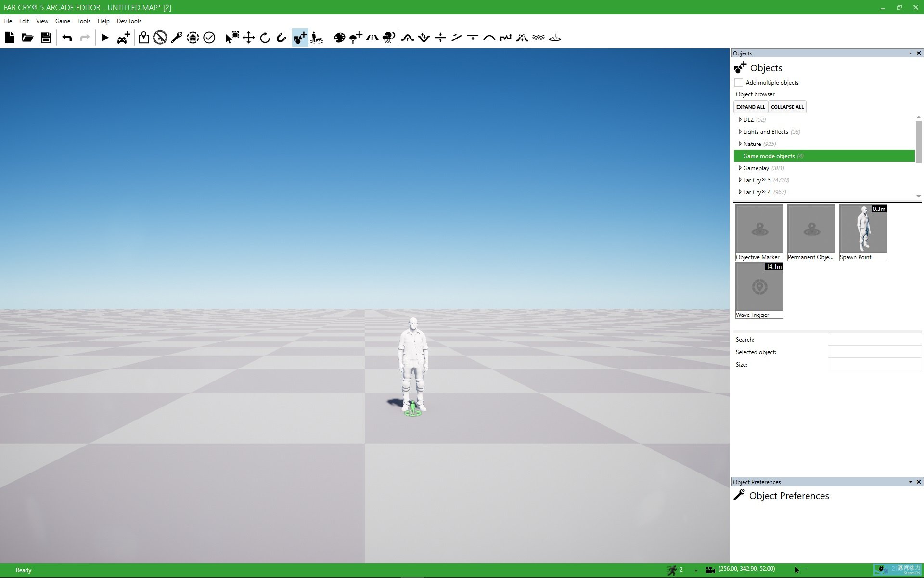Screen dimensions: 924x578
Task: Click the COLLAPSE ALL button
Action: click(x=787, y=107)
